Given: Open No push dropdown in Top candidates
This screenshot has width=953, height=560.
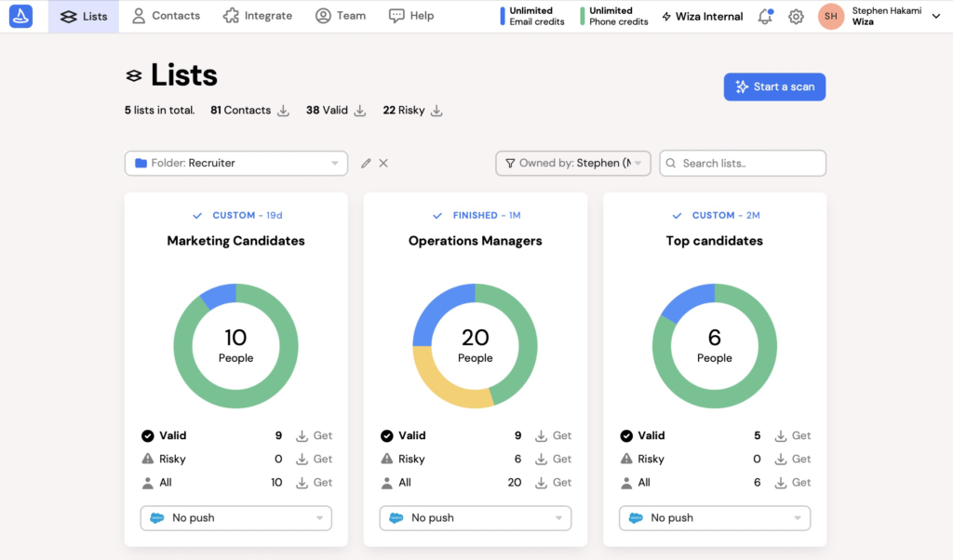Looking at the screenshot, I should 715,518.
